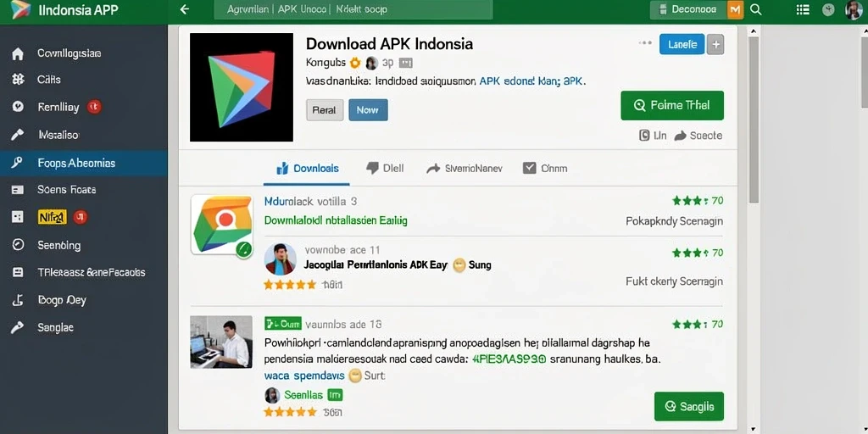Click the grey Reral button
This screenshot has height=434, width=868.
tap(325, 110)
